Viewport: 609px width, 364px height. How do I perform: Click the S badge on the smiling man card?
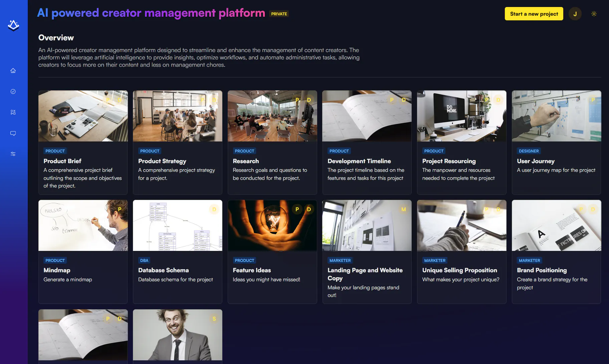(x=214, y=319)
